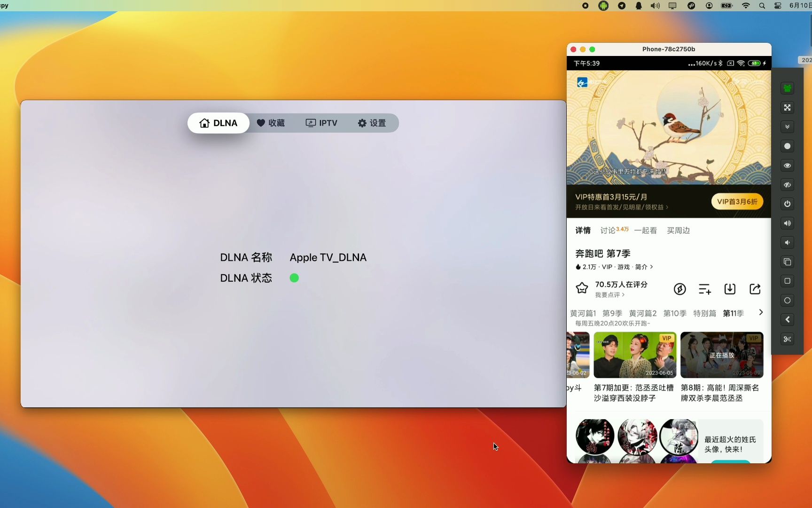Click the stop-recording icon in menu bar
This screenshot has height=508, width=812.
click(585, 6)
